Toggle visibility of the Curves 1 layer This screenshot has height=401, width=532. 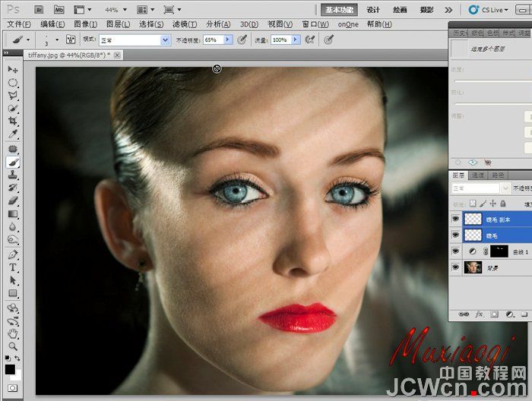(x=456, y=251)
